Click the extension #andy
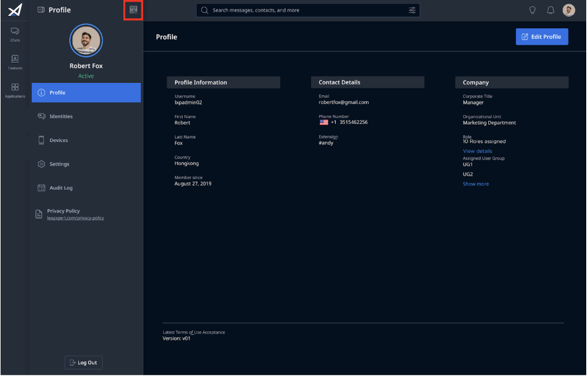 326,143
